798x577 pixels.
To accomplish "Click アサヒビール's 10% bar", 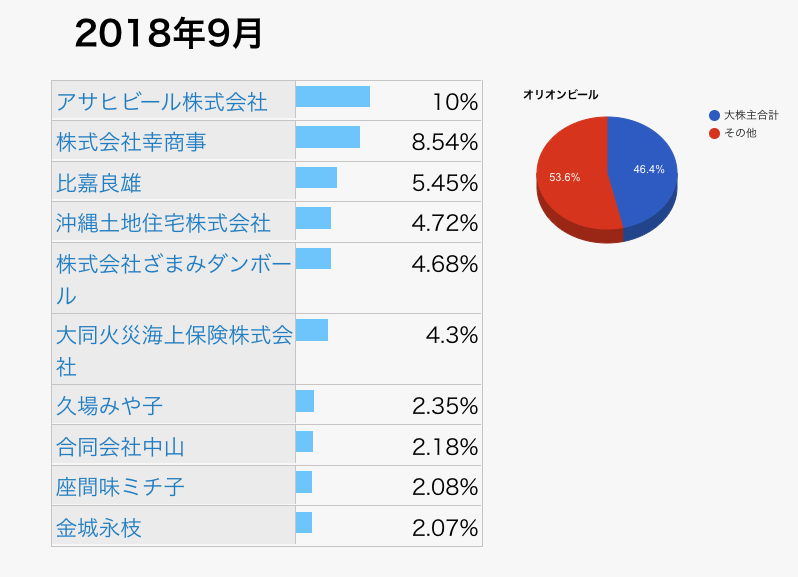I will (333, 96).
